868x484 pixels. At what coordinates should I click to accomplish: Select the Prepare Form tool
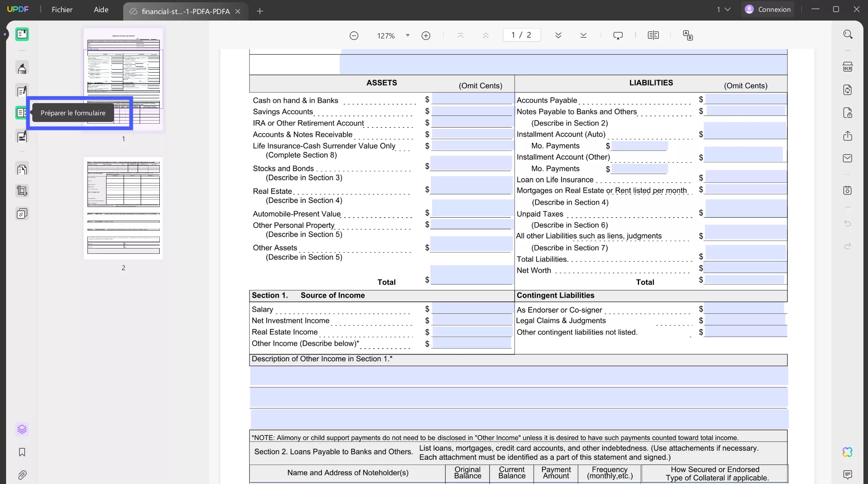coord(22,113)
